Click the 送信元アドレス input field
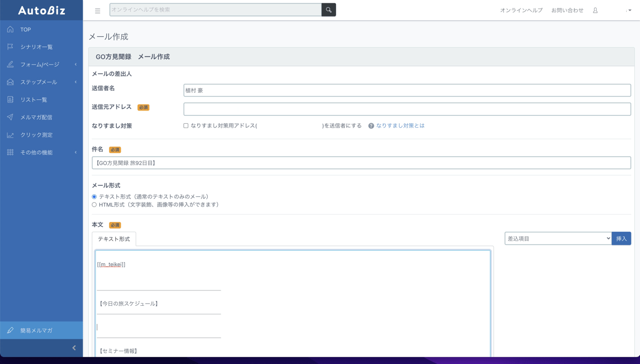 tap(407, 109)
